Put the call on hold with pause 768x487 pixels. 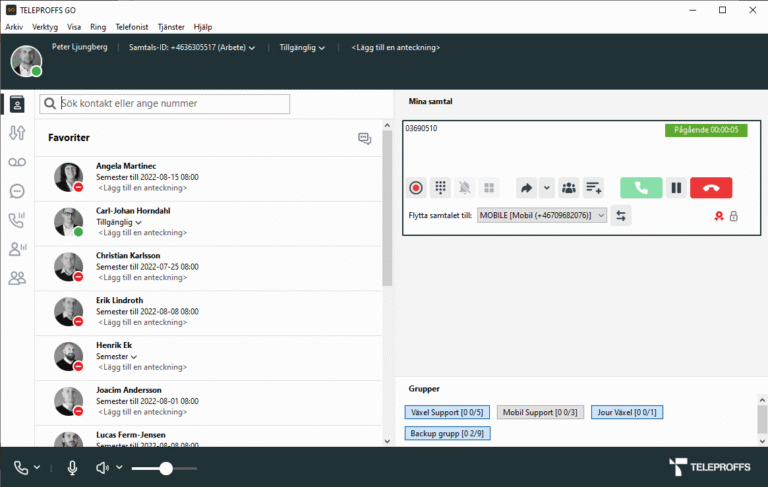pyautogui.click(x=676, y=188)
